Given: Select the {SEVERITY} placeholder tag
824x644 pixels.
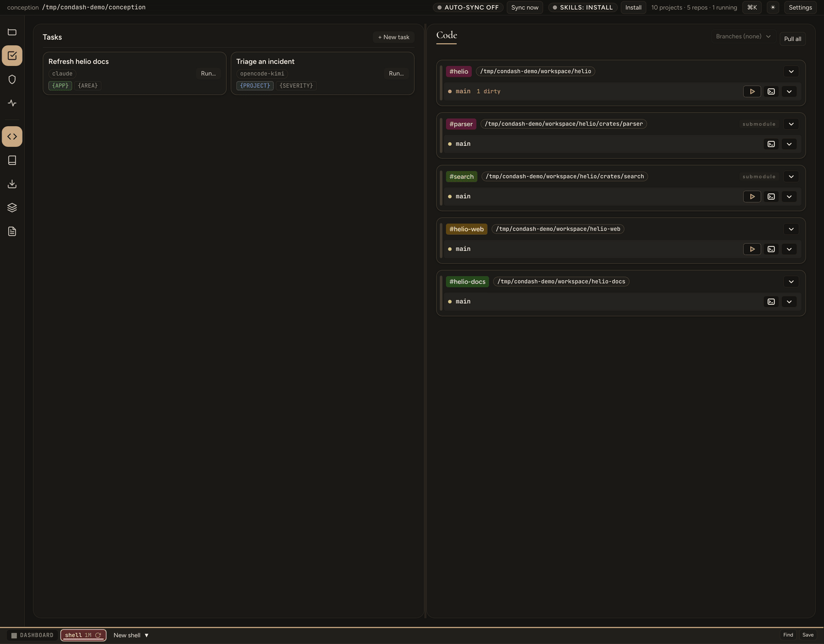Looking at the screenshot, I should pos(296,86).
